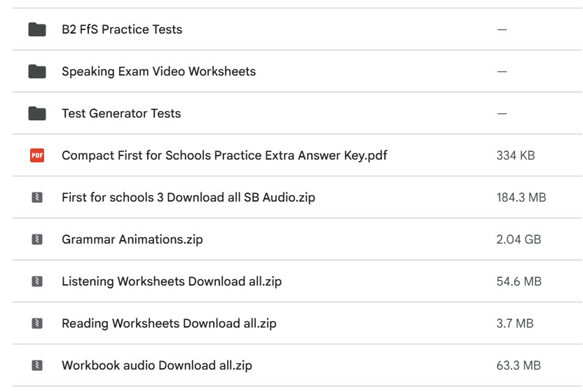583x392 pixels.
Task: Select the Grammar Animations.zip file name
Action: [x=132, y=239]
